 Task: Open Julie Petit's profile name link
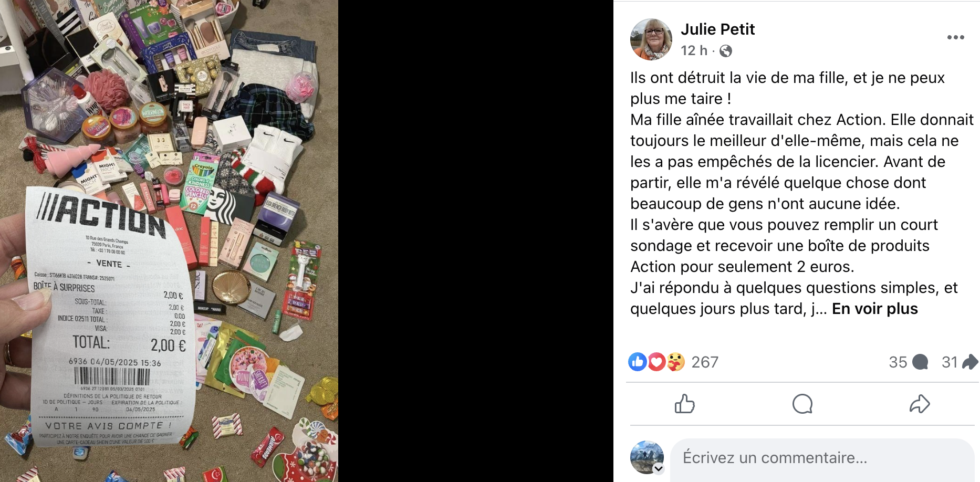tap(717, 29)
